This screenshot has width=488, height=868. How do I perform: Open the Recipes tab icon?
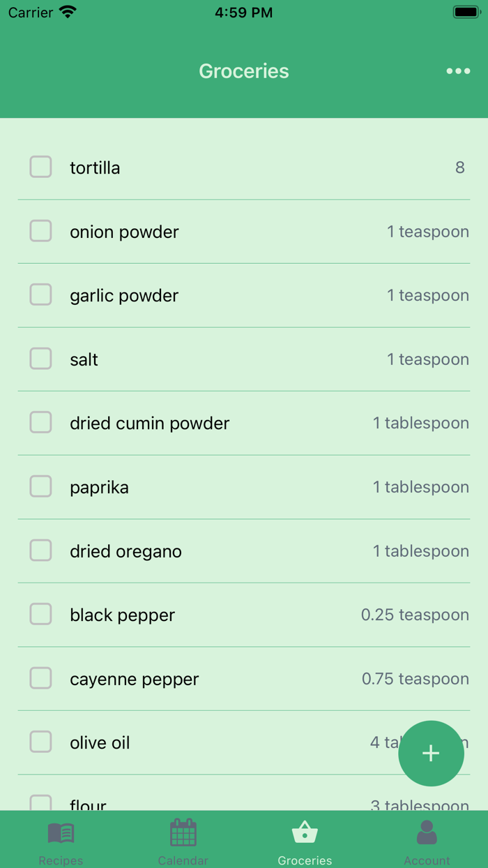point(61,831)
